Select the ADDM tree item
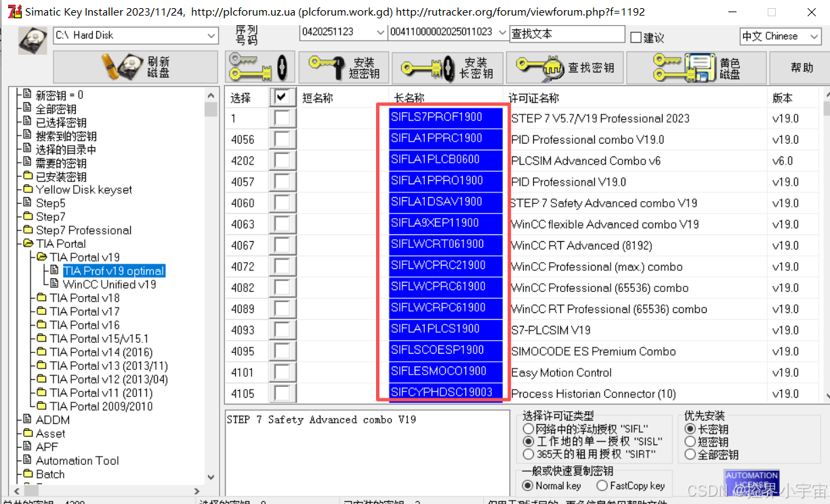Image resolution: width=830 pixels, height=504 pixels. [x=53, y=420]
